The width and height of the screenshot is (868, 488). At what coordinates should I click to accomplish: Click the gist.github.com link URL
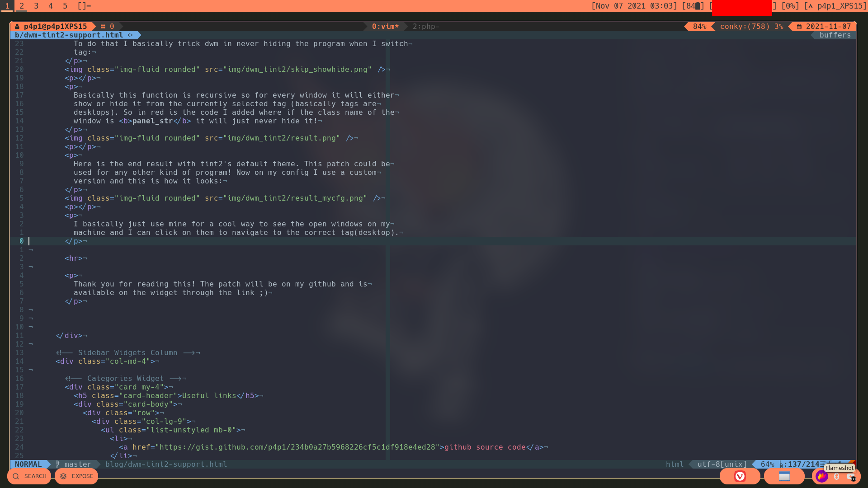[x=299, y=447]
